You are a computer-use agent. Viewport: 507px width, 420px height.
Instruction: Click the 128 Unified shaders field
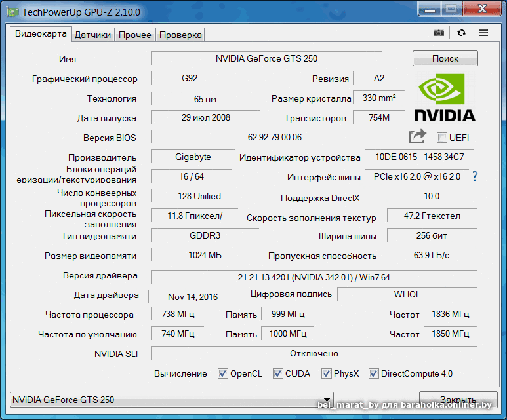tap(199, 197)
